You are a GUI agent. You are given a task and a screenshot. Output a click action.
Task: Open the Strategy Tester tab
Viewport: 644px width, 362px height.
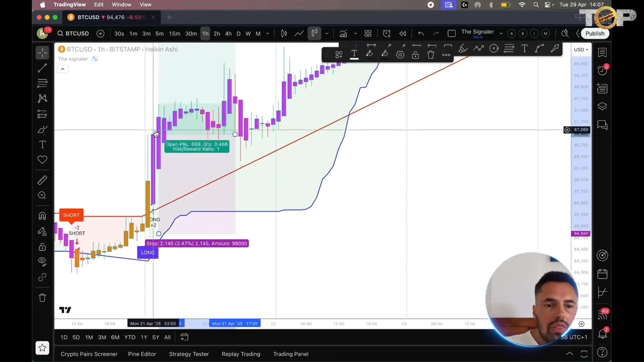[189, 354]
